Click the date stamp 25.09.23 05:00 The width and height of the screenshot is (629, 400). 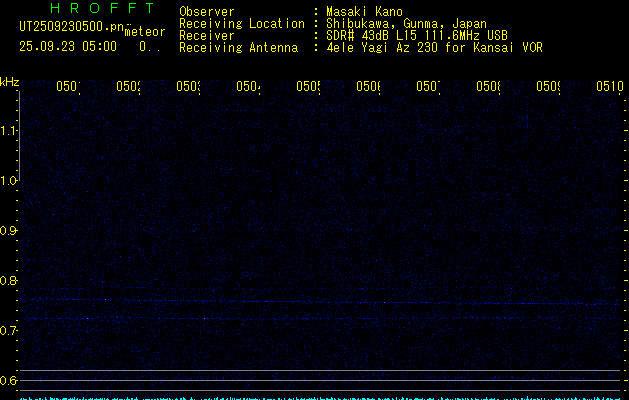(x=67, y=46)
